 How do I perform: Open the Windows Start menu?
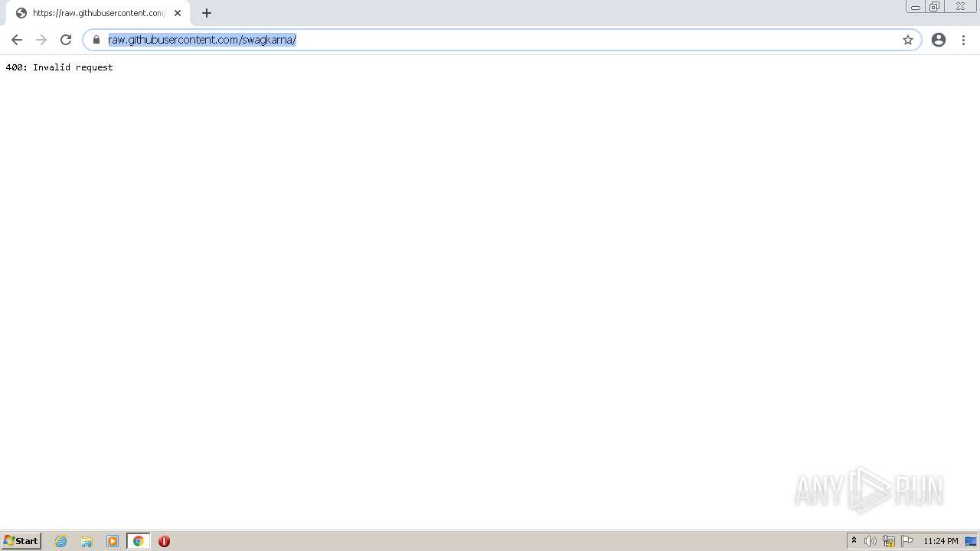[x=21, y=541]
